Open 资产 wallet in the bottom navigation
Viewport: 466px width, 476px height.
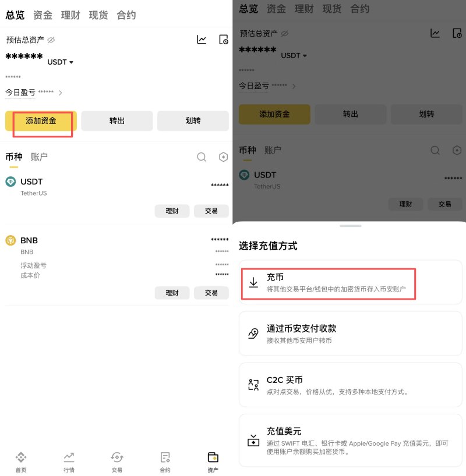tap(213, 462)
